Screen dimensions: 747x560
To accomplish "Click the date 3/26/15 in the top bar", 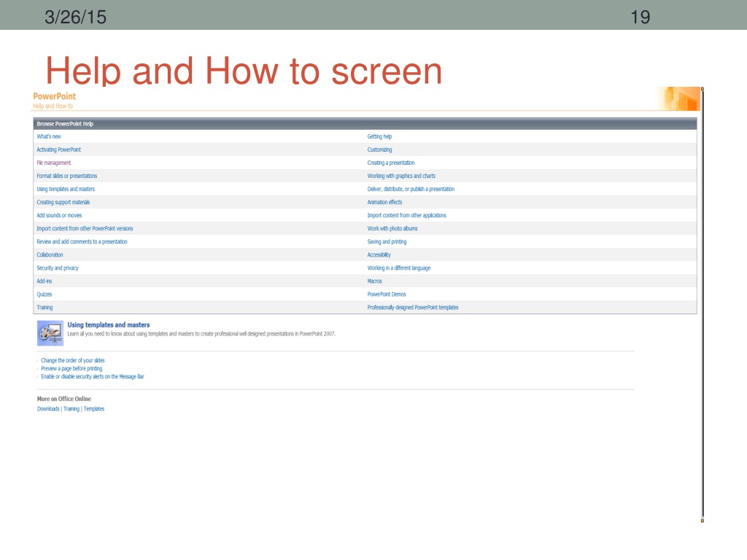I will pos(75,17).
